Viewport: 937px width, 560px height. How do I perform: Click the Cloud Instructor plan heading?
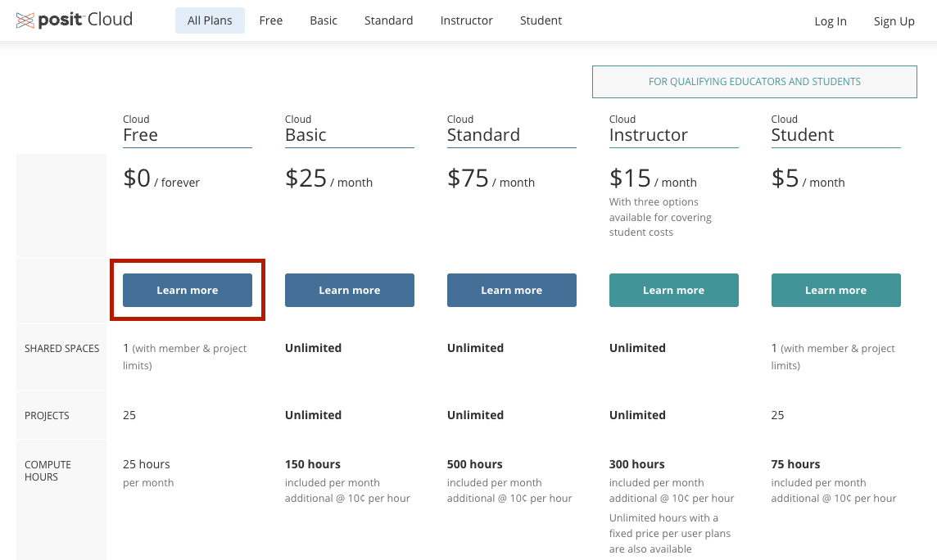coord(648,134)
